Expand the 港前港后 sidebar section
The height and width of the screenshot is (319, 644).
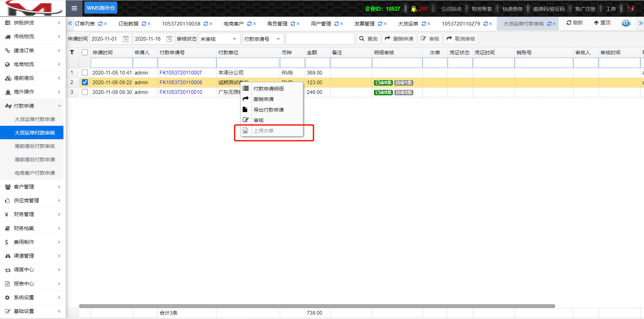59,78
